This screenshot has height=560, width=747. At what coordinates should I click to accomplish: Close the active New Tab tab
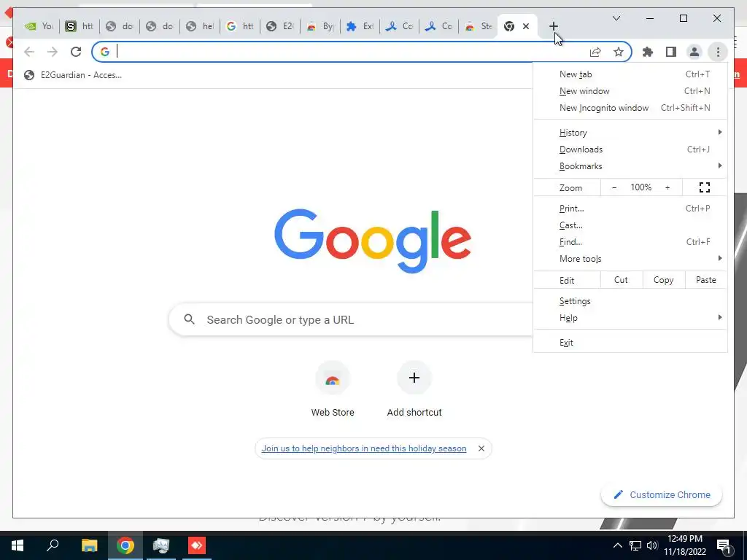click(x=526, y=26)
